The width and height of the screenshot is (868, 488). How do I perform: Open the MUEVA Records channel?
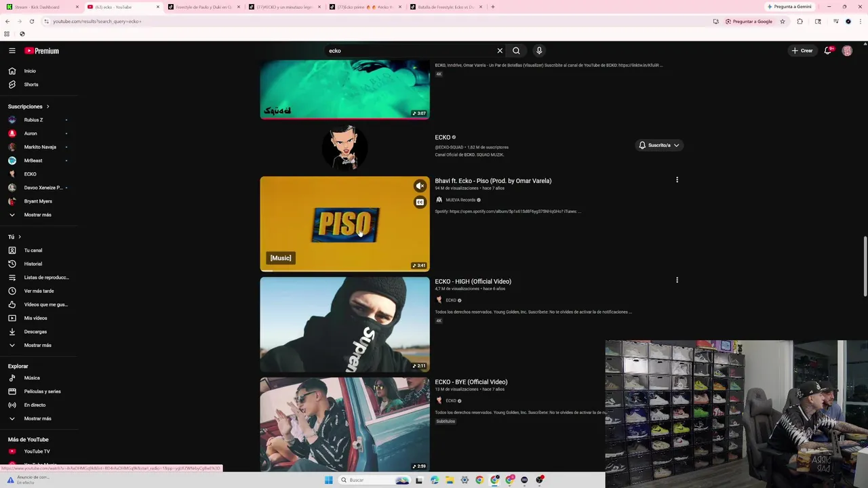pyautogui.click(x=459, y=200)
